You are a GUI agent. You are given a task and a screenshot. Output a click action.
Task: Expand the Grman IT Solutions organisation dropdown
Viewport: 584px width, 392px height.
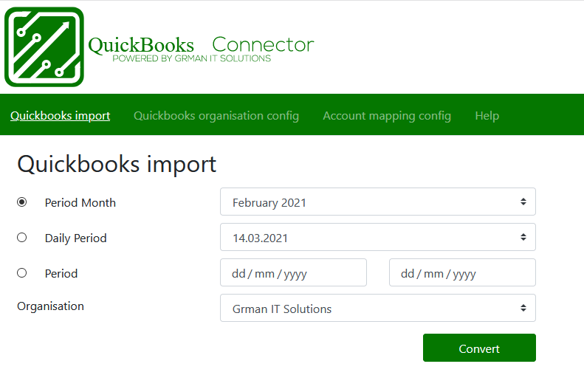point(378,308)
